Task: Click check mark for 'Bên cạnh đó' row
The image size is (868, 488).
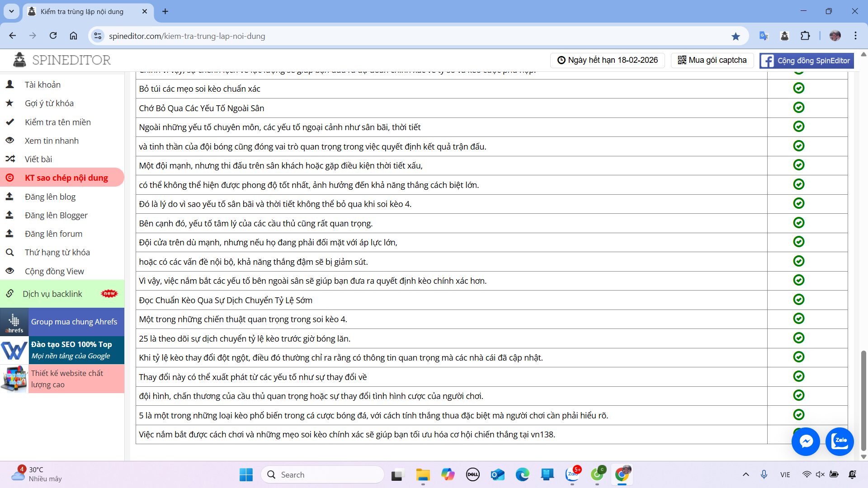Action: pos(798,223)
